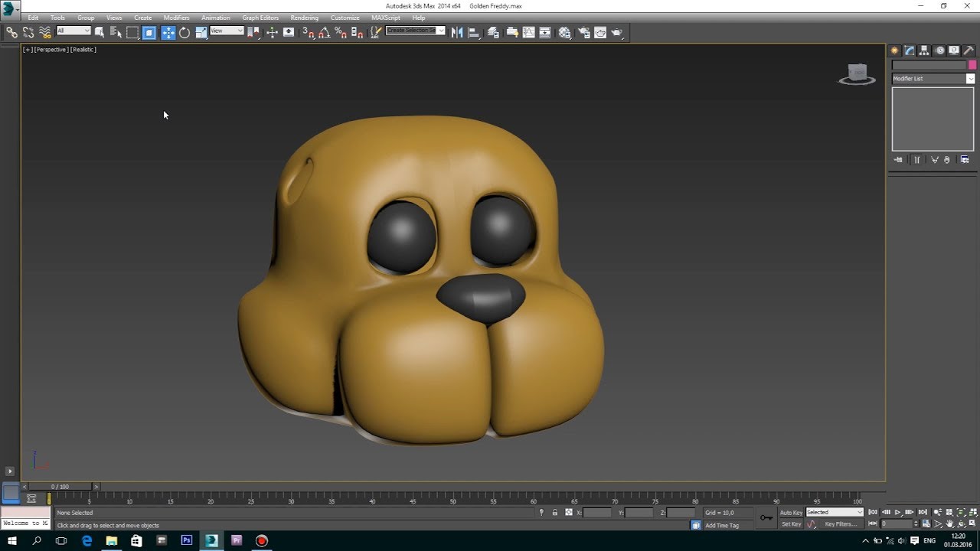Open the Tools menu
The width and height of the screenshot is (980, 551).
57,18
